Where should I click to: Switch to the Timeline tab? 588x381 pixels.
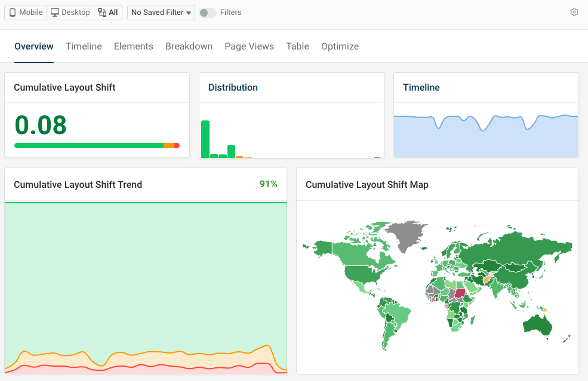84,46
